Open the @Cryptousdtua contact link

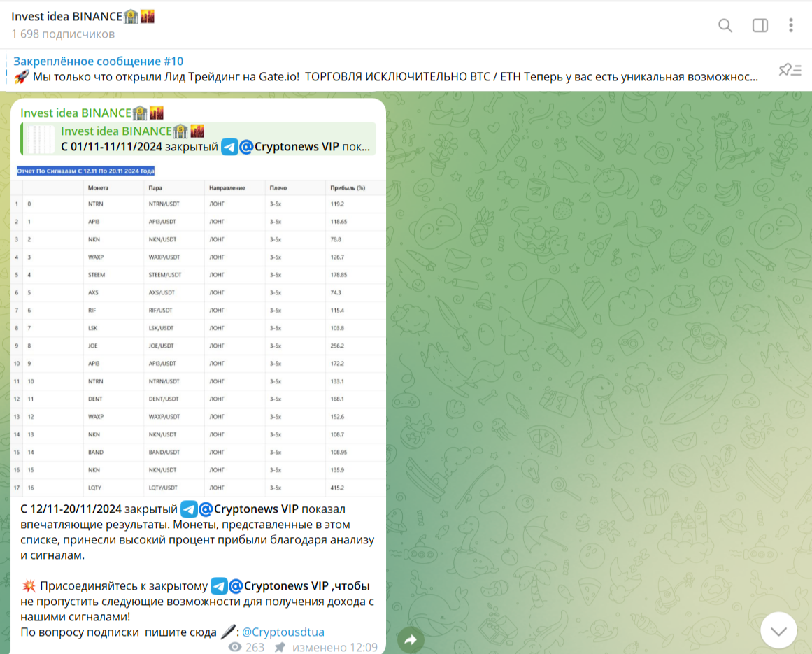point(283,632)
